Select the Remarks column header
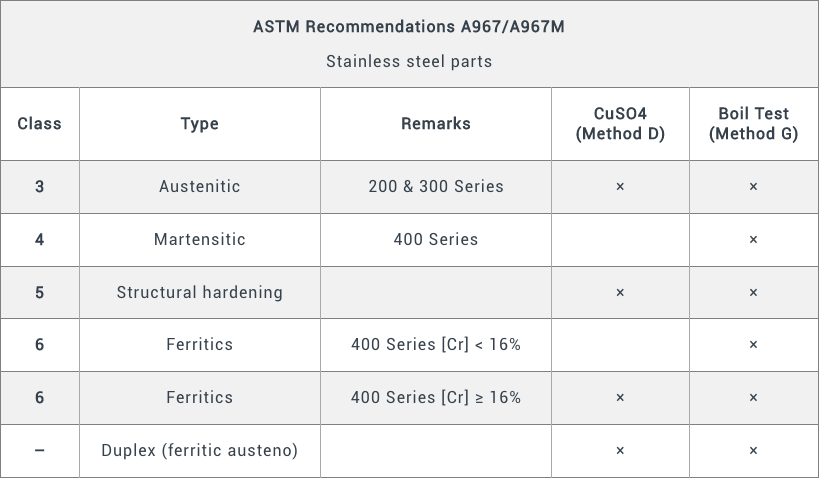 (x=435, y=124)
